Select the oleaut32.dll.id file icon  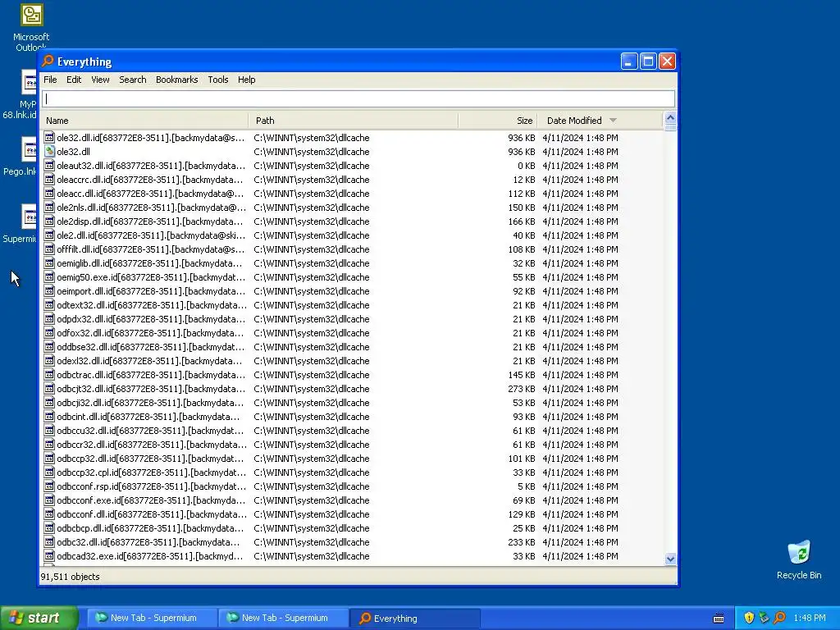(x=49, y=166)
